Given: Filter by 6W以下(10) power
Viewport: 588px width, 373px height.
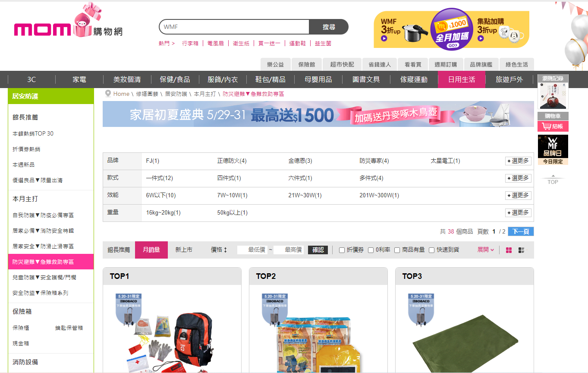Looking at the screenshot, I should (x=161, y=196).
